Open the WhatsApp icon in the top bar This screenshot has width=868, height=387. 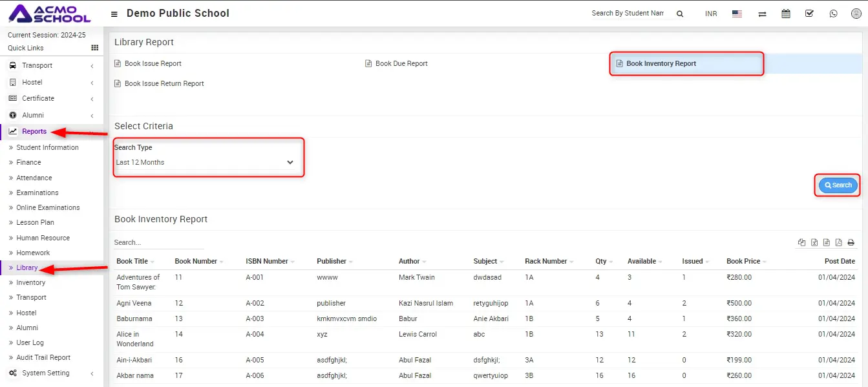tap(833, 14)
